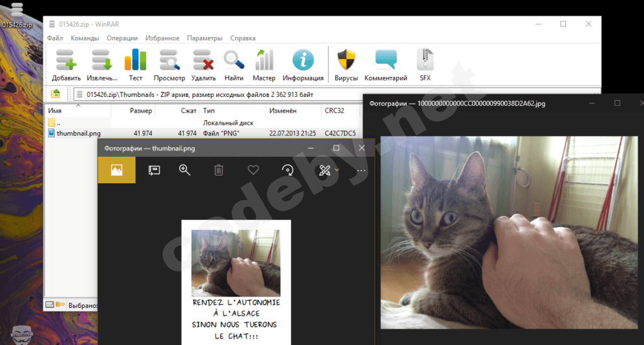The width and height of the screenshot is (644, 345).
Task: Open the 015426.zip desktop icon
Action: coord(17,16)
